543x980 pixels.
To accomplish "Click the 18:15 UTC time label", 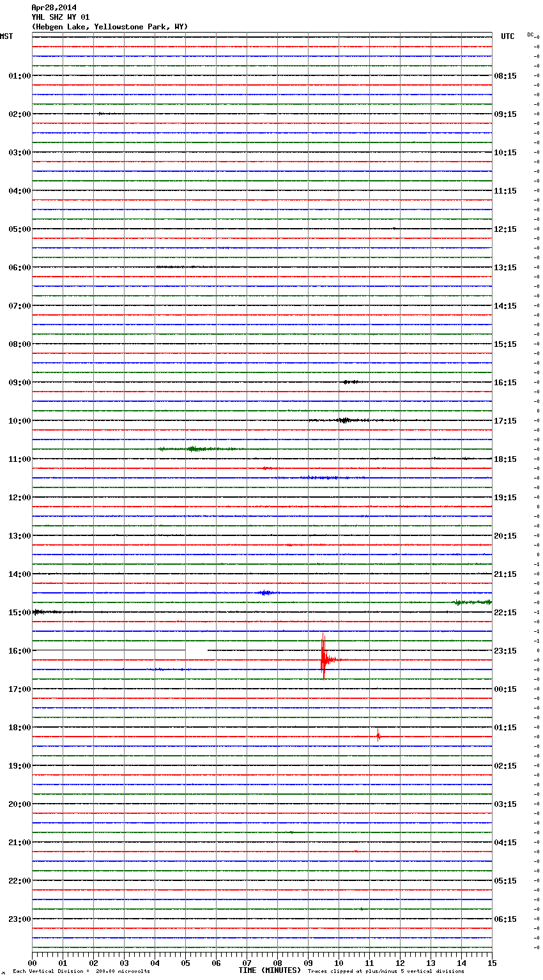I will point(505,459).
